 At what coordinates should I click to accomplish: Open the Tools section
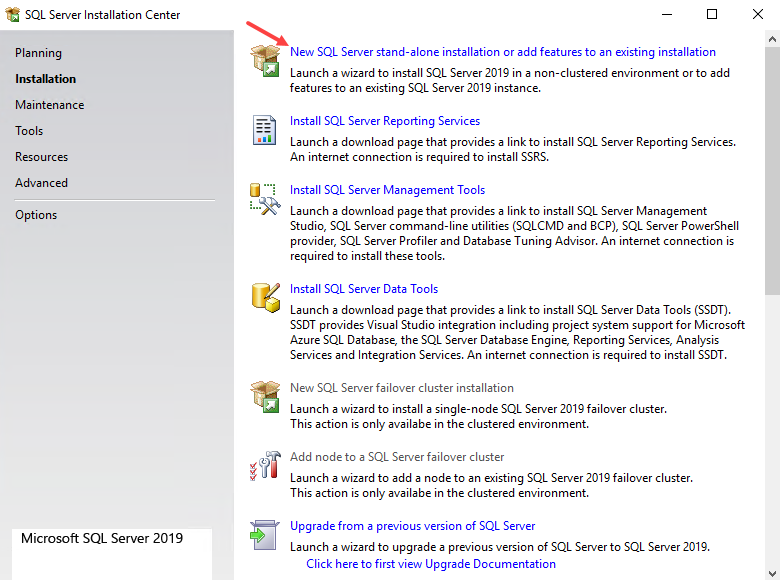click(x=29, y=130)
